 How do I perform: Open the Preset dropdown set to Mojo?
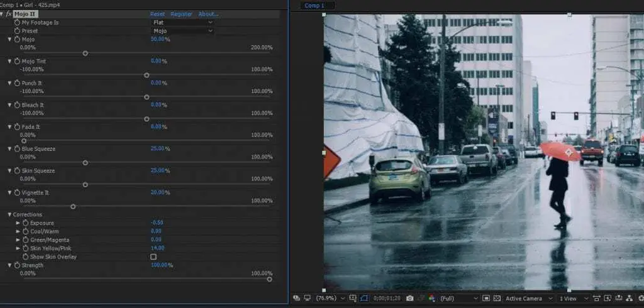click(x=182, y=31)
